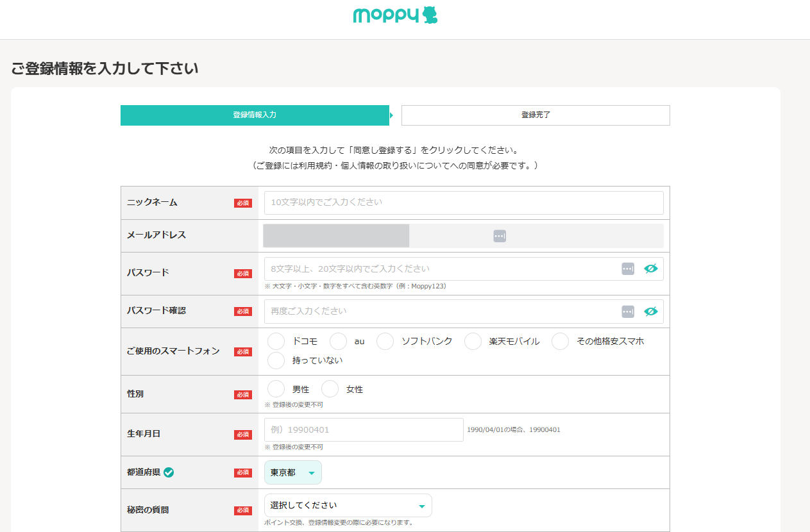This screenshot has height=532, width=810.
Task: Expand the 秘密の質問 選択してください dropdown
Action: coord(348,506)
